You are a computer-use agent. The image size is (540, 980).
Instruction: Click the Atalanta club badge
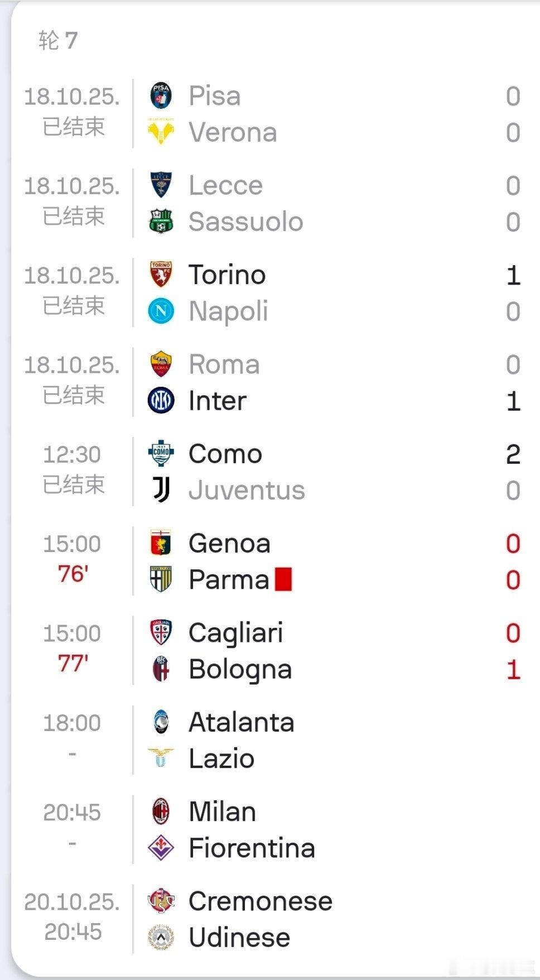point(161,722)
